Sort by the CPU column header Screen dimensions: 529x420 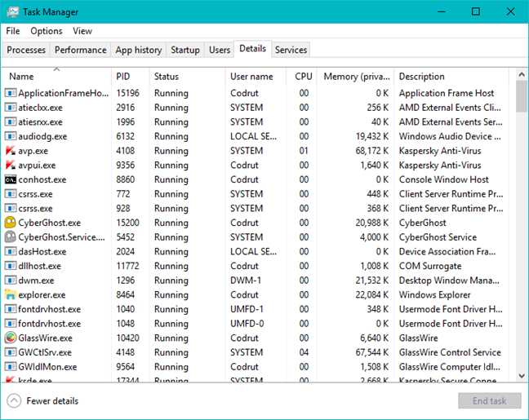click(301, 77)
